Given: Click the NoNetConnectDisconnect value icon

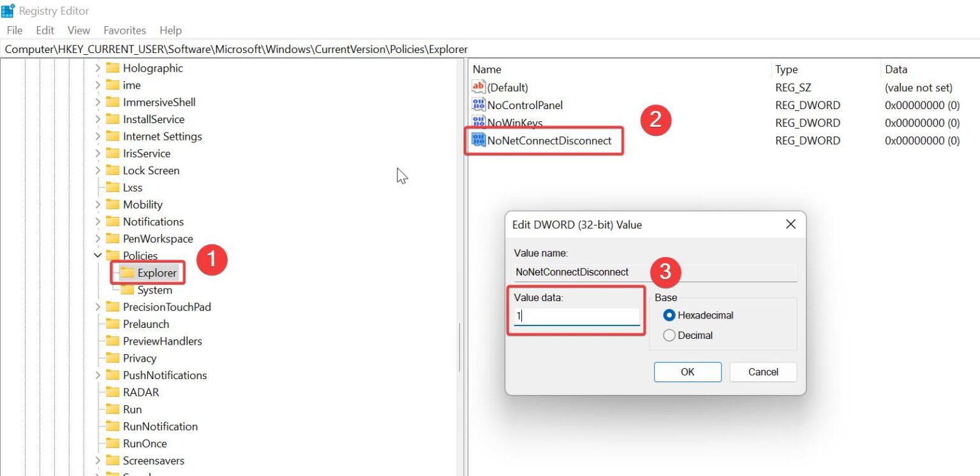Looking at the screenshot, I should 478,140.
